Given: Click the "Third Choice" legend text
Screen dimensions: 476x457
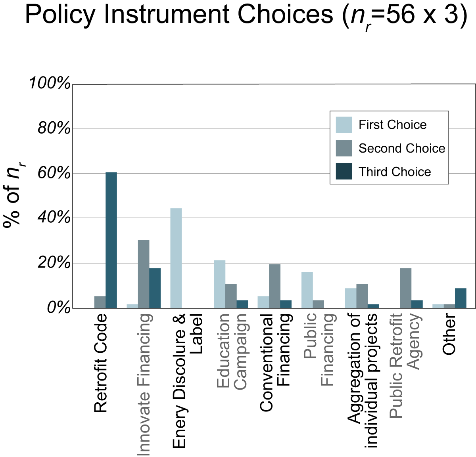Looking at the screenshot, I should coord(395,172).
